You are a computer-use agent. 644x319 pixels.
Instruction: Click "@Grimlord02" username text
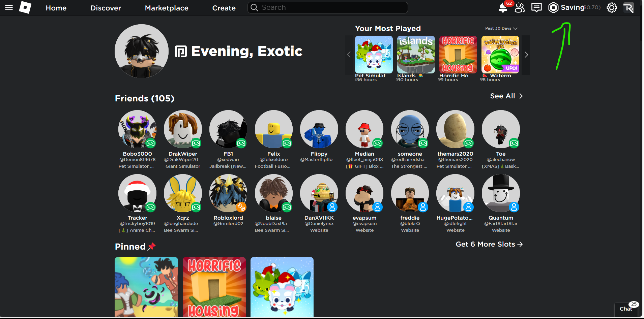(x=228, y=223)
